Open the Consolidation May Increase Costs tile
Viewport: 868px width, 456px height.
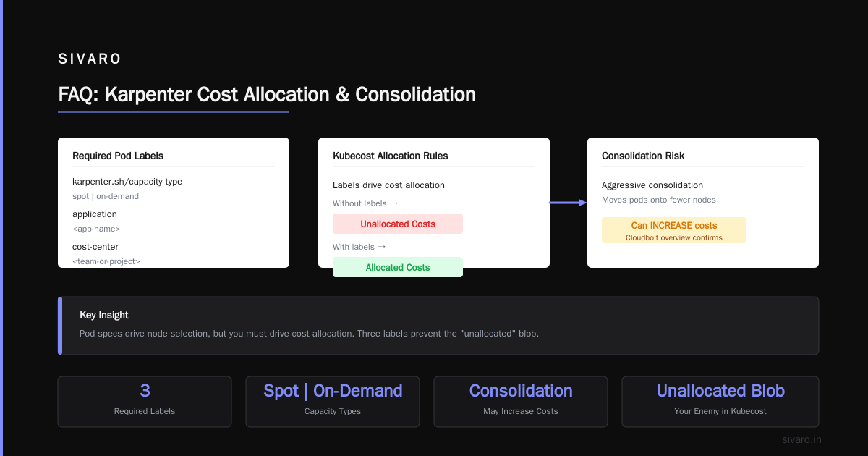point(521,401)
